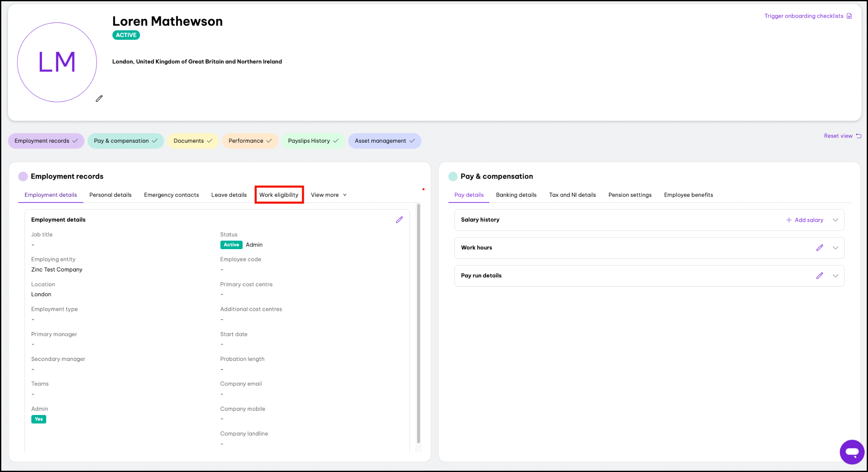Viewport: 868px width, 472px height.
Task: Open the Banking details tab
Action: 516,195
